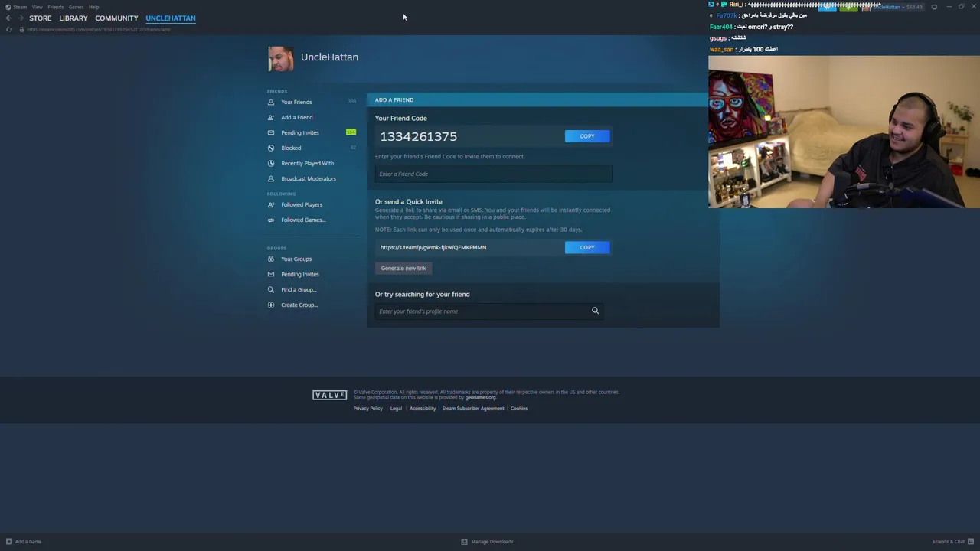Click the Pending Invites icon under Groups
This screenshot has height=551, width=980.
pyautogui.click(x=271, y=274)
